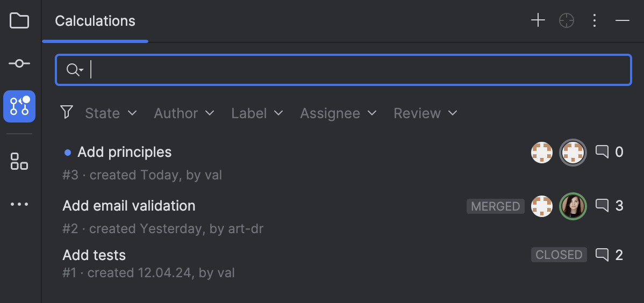
Task: Expand the State filter dropdown
Action: click(x=111, y=113)
